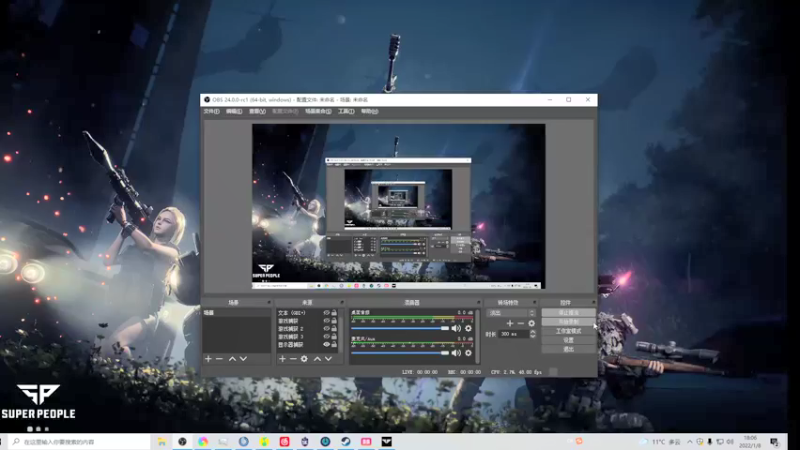
Task: Detach the 场景 dock via its header icon
Action: click(x=269, y=303)
